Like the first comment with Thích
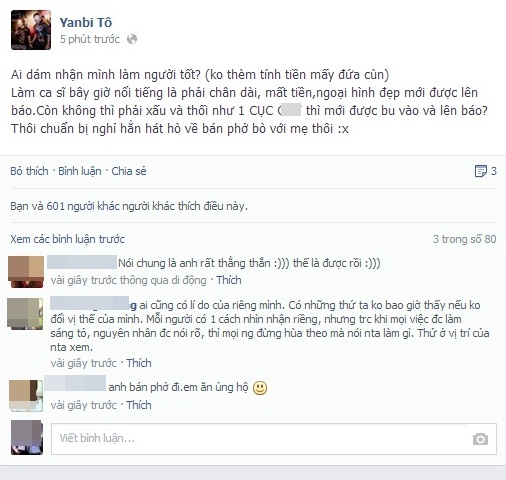 [x=229, y=280]
